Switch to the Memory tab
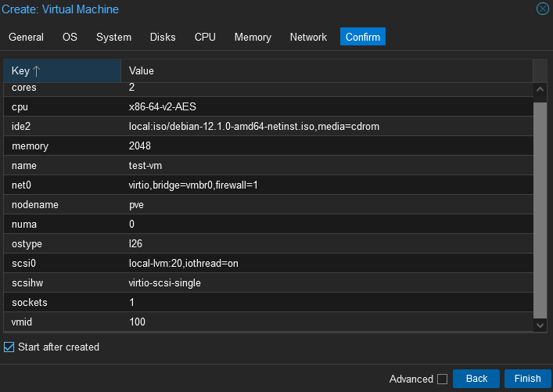 253,37
